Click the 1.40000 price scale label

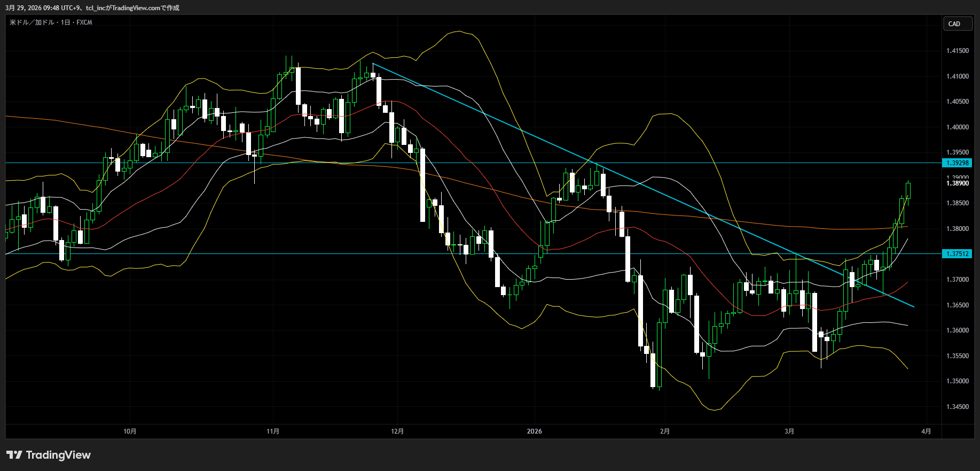[957, 127]
